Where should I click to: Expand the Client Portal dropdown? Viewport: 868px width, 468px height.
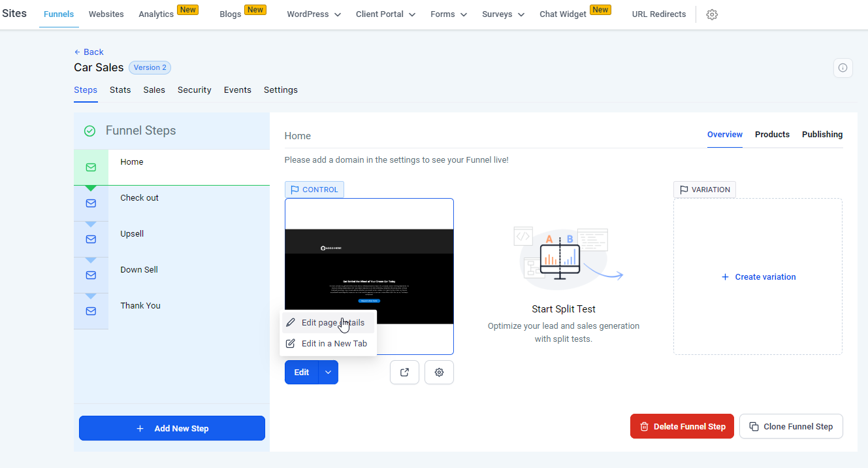pos(385,14)
